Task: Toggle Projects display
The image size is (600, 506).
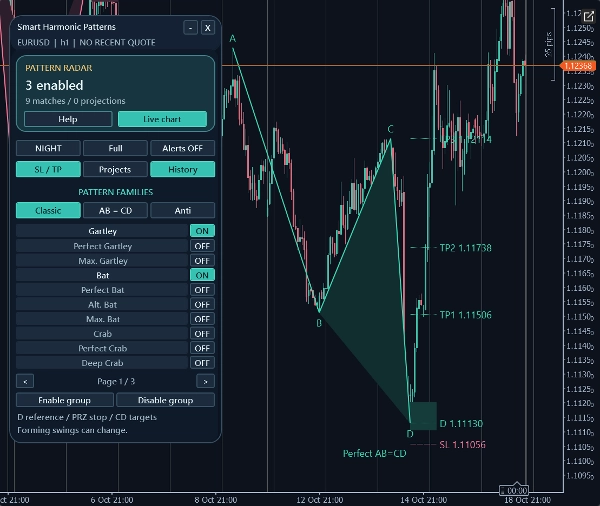Action: pyautogui.click(x=115, y=169)
